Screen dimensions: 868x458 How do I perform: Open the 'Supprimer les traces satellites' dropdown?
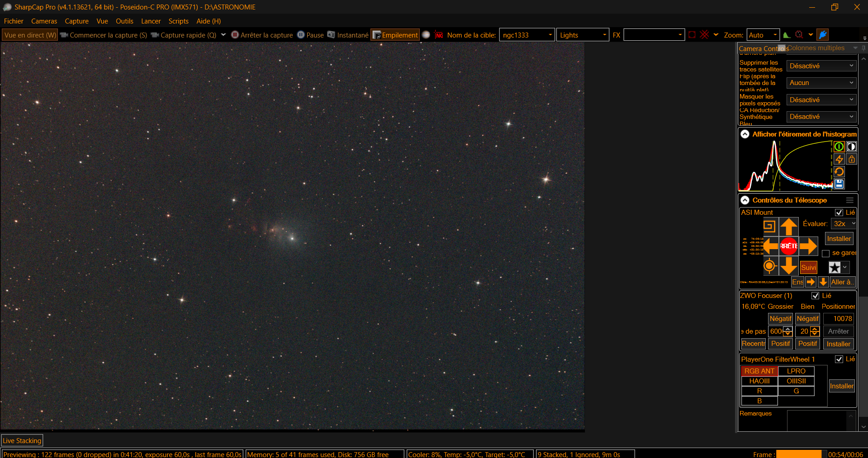[x=821, y=66]
